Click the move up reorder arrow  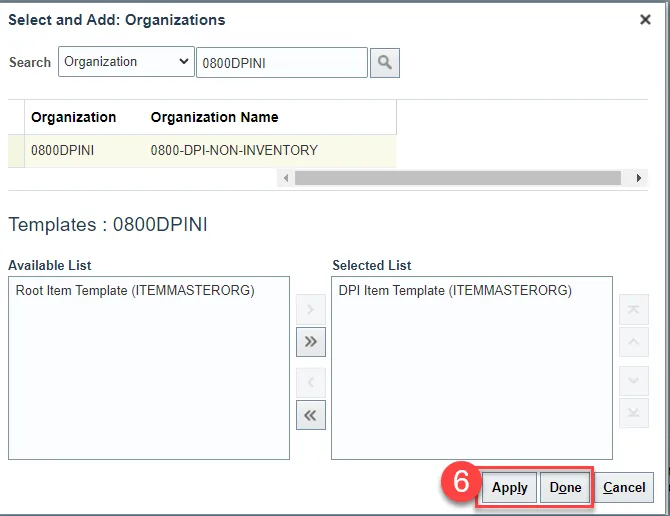633,343
